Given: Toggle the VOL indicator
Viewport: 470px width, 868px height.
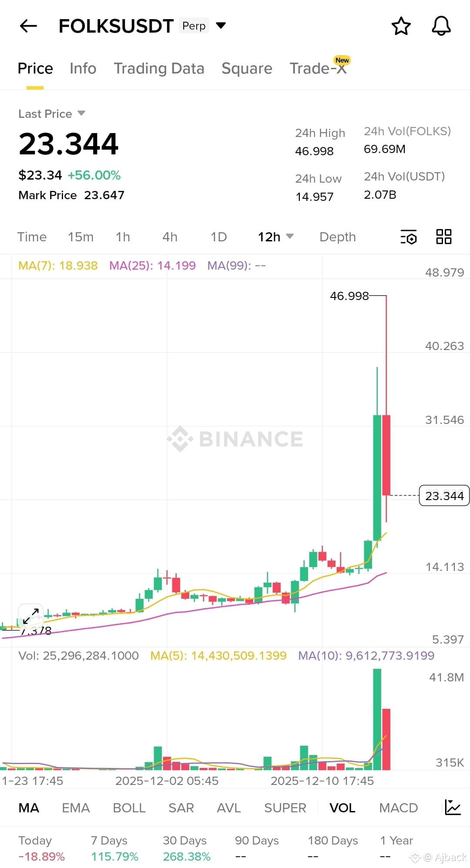Looking at the screenshot, I should coord(342,808).
